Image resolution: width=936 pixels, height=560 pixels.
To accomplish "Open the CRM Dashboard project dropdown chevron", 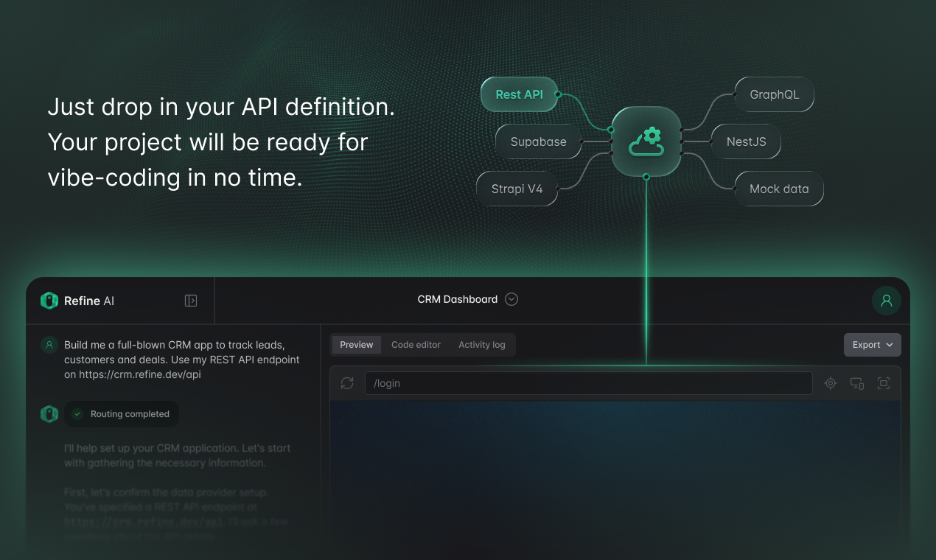I will (x=511, y=299).
